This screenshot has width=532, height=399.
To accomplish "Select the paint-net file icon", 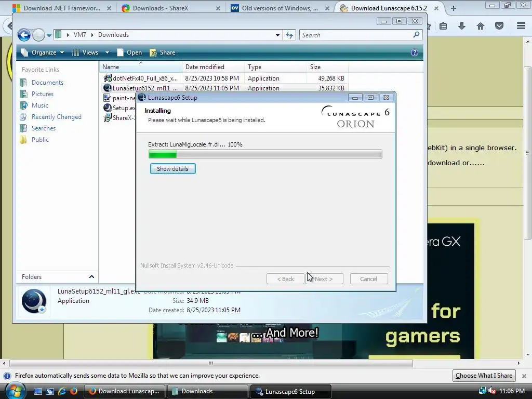I will 107,98.
